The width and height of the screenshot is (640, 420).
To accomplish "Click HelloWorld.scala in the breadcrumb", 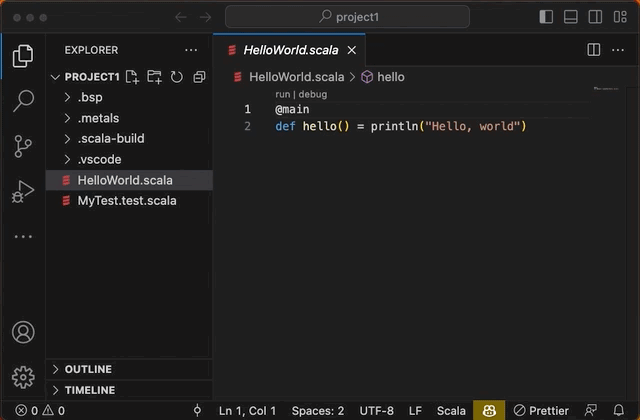I will [296, 77].
